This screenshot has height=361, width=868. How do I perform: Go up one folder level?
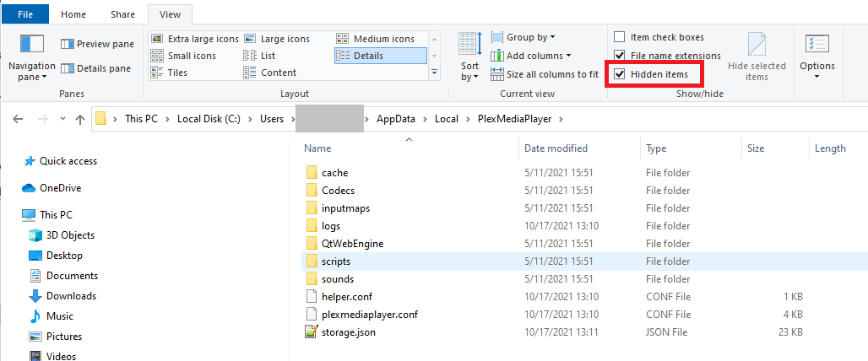(x=80, y=119)
